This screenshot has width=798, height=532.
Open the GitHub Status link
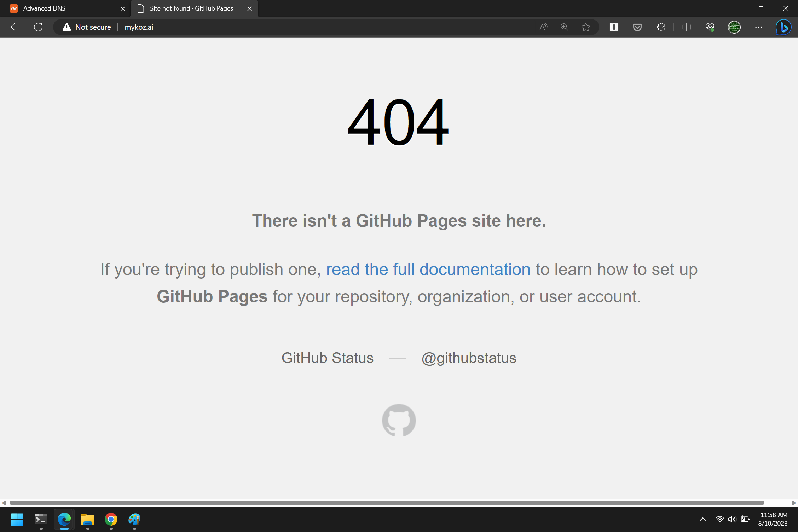327,358
